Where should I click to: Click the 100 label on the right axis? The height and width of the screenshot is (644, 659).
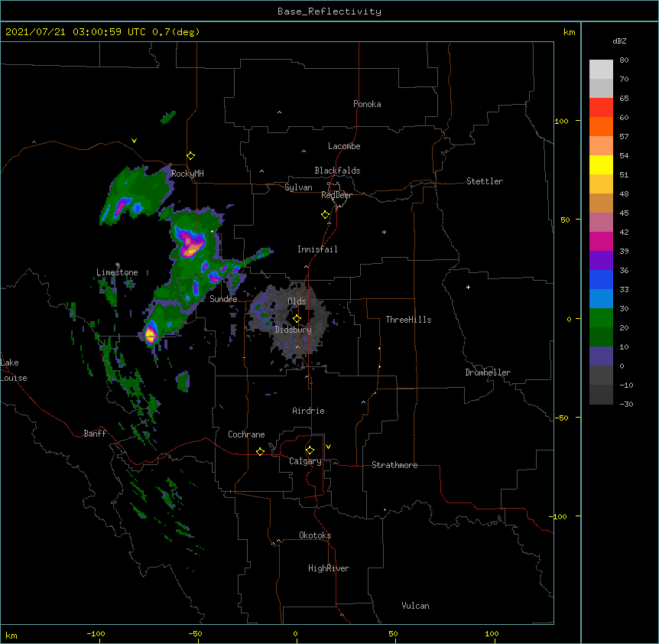coord(561,121)
